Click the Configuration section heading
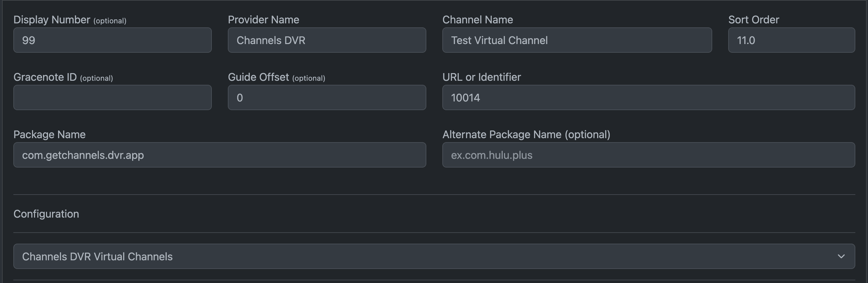 pyautogui.click(x=46, y=214)
